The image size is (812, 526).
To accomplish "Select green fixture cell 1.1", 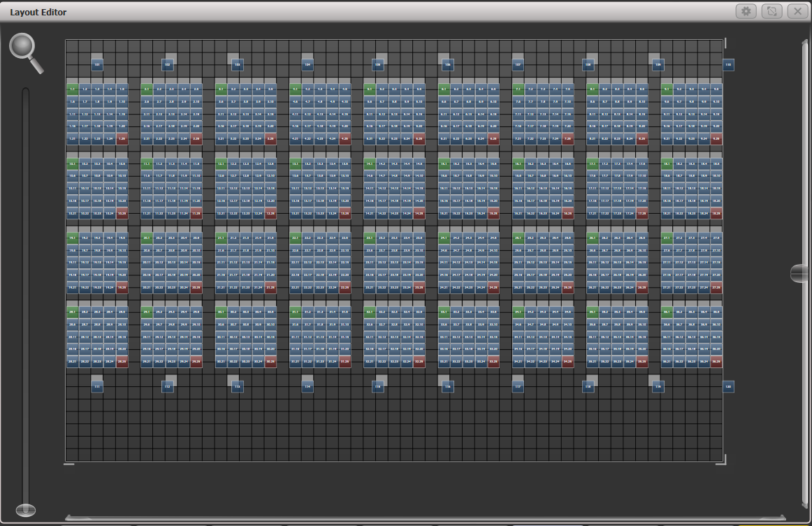I will tap(72, 89).
